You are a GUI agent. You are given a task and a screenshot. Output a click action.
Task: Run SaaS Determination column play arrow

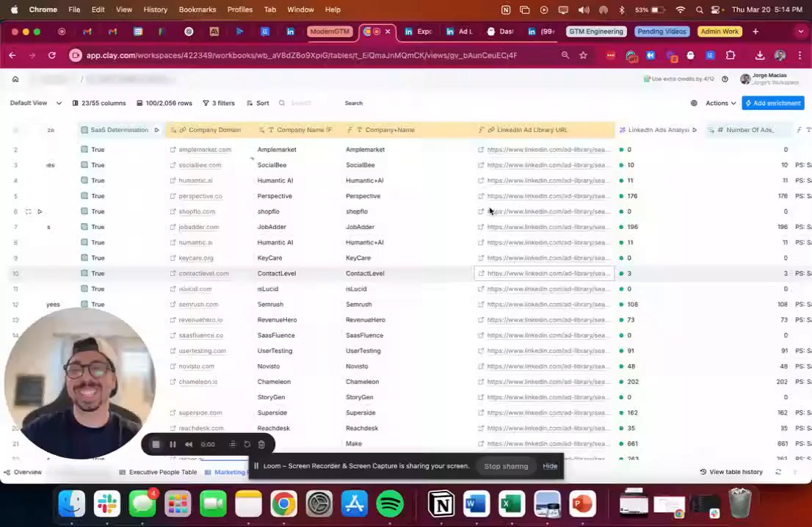pyautogui.click(x=156, y=130)
